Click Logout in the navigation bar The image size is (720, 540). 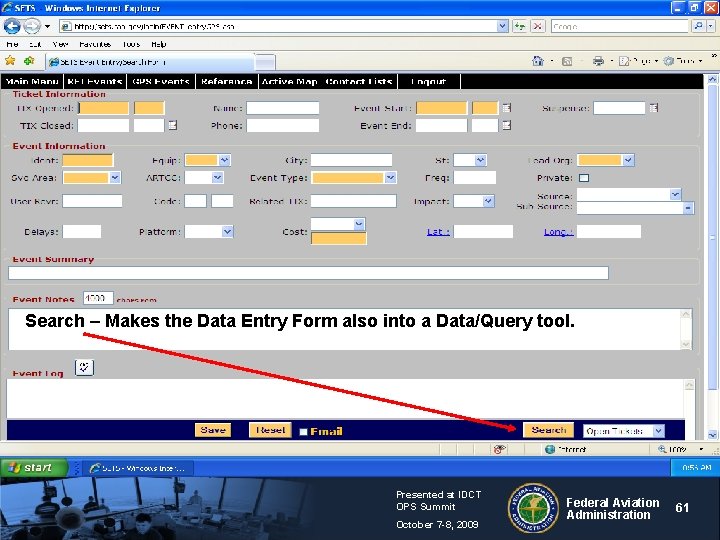(x=428, y=81)
